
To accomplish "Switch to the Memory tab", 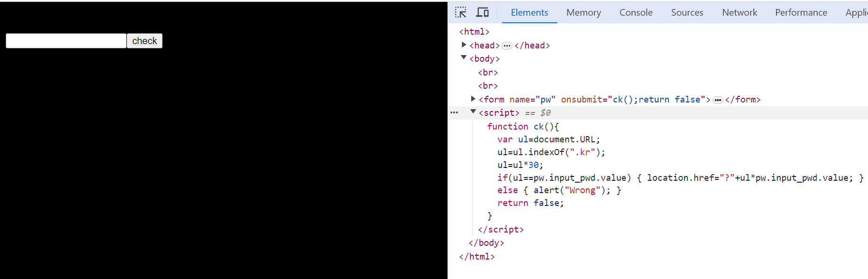I will pyautogui.click(x=584, y=12).
